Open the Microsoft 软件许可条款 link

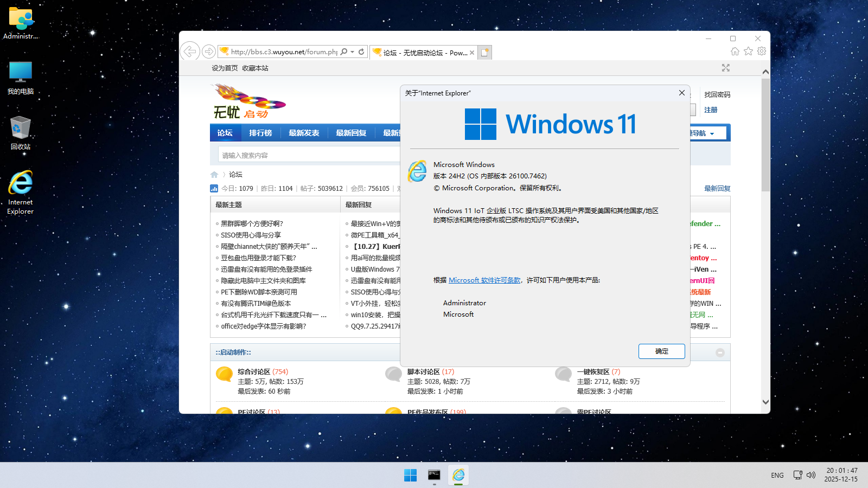pos(484,280)
